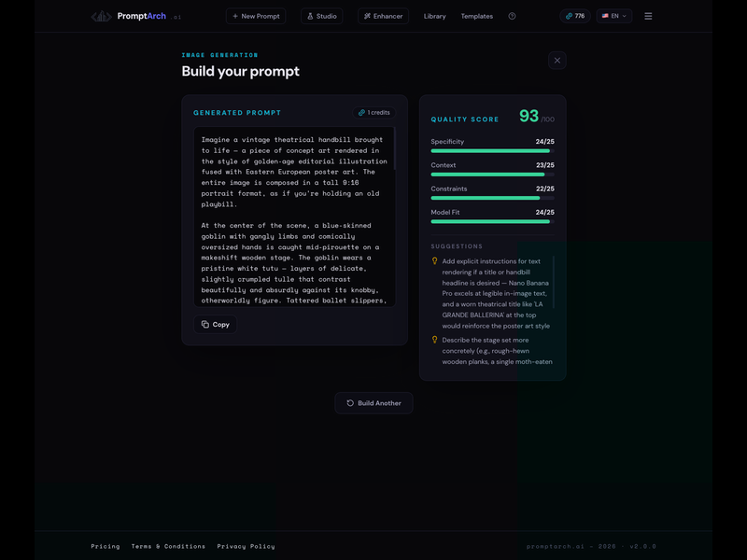Click the 93 quality score value
The height and width of the screenshot is (560, 747).
529,116
